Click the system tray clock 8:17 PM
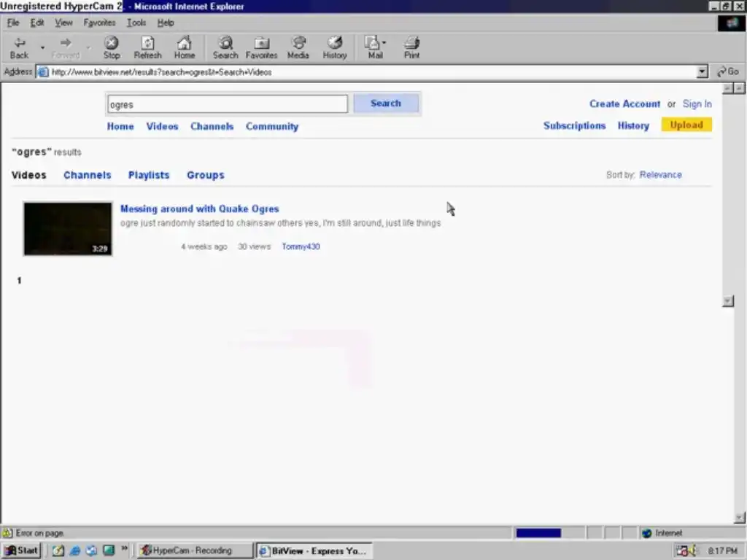 pos(722,551)
